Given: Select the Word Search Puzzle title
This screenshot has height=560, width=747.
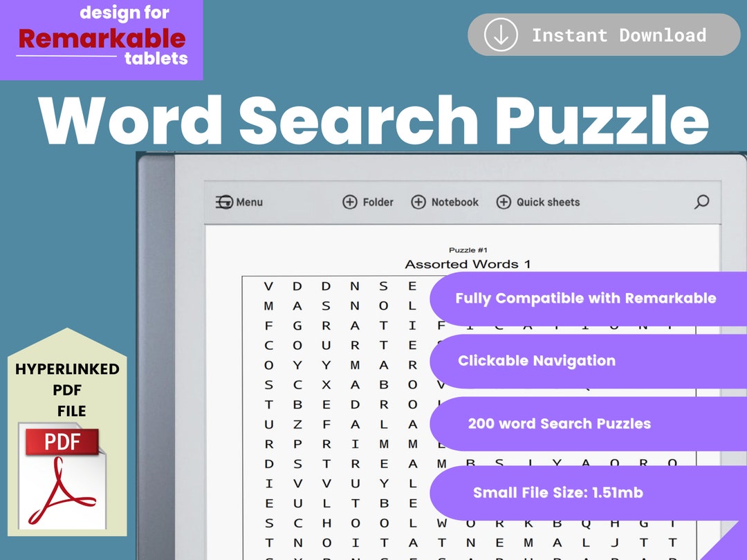Looking at the screenshot, I should click(373, 120).
